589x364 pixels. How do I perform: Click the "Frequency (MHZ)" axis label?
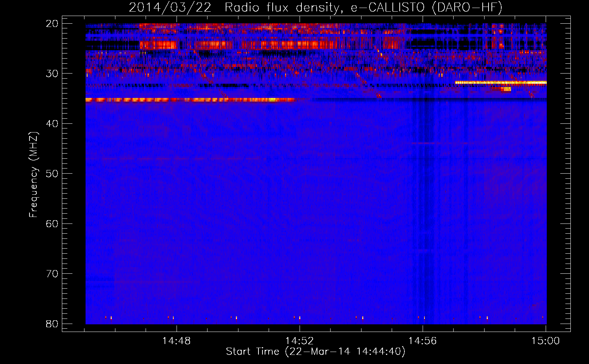coord(33,175)
